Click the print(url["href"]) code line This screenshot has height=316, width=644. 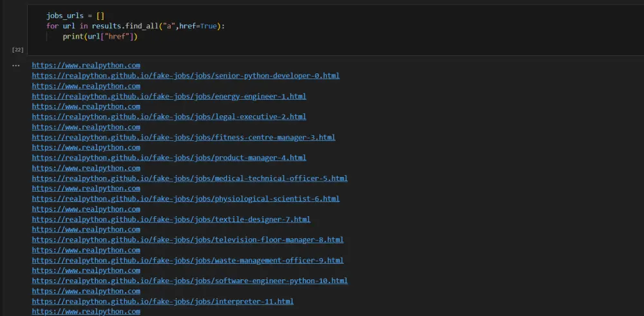(x=100, y=37)
